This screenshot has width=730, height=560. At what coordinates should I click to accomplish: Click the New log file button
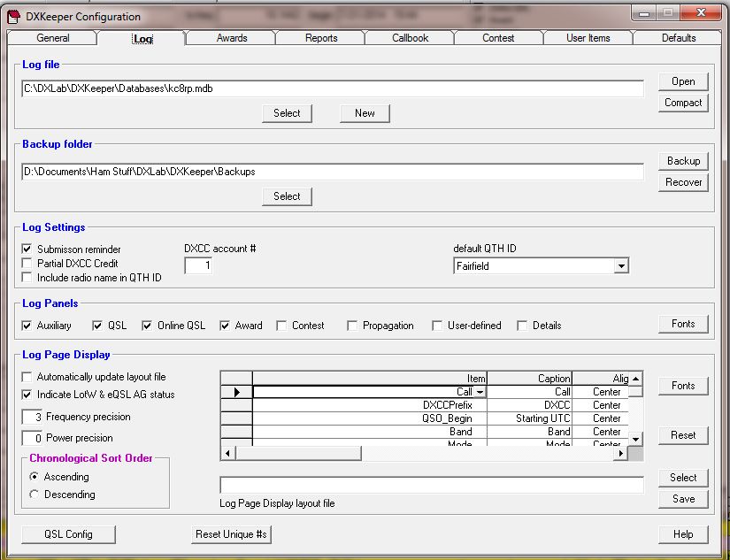[365, 113]
